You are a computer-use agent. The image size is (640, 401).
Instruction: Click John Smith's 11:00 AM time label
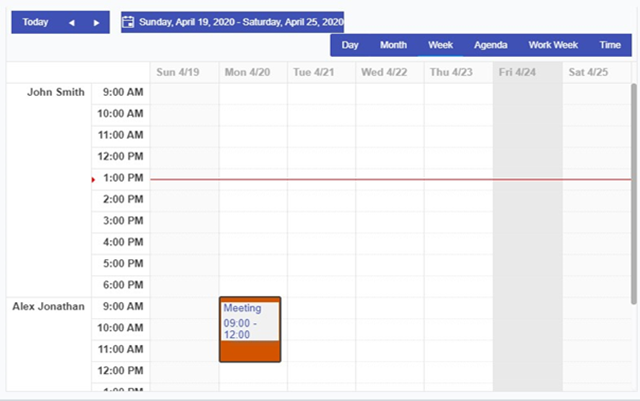pyautogui.click(x=120, y=135)
